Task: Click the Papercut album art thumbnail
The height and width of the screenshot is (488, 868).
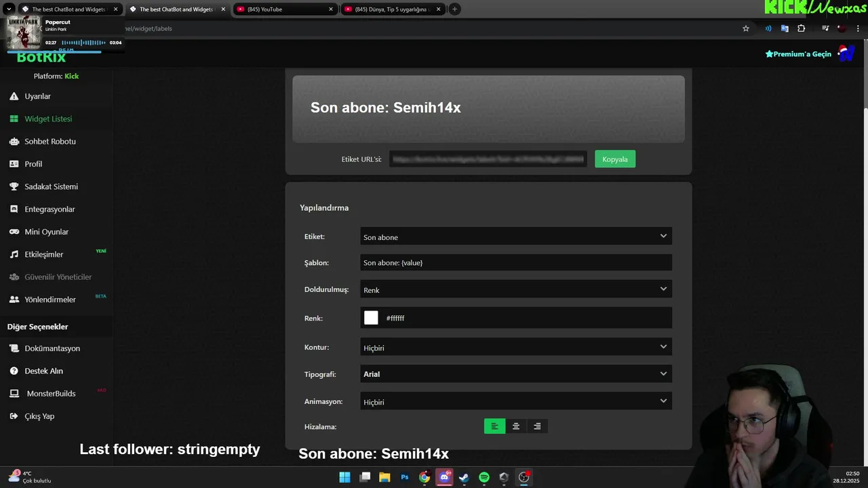Action: pos(24,32)
